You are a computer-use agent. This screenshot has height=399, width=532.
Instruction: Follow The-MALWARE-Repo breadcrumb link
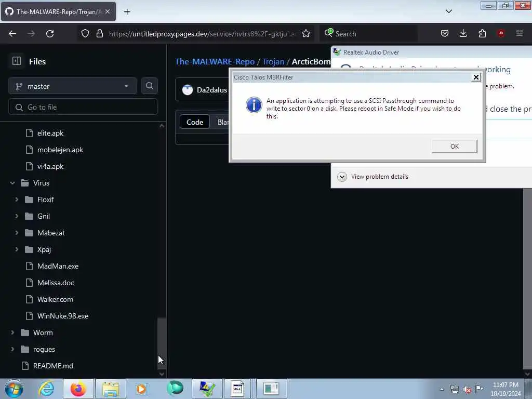pos(215,61)
